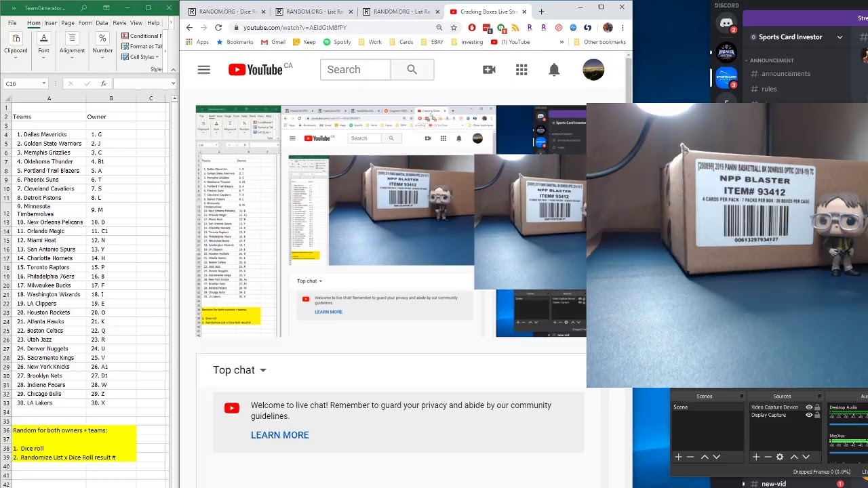
Task: Open the YouTube account avatar menu
Action: point(593,70)
